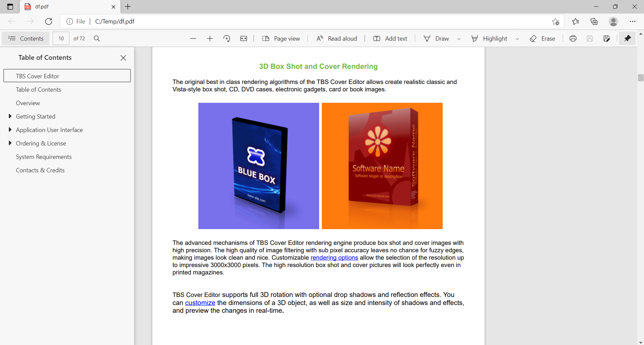Click the page number input field
The height and width of the screenshot is (345, 644).
point(61,39)
